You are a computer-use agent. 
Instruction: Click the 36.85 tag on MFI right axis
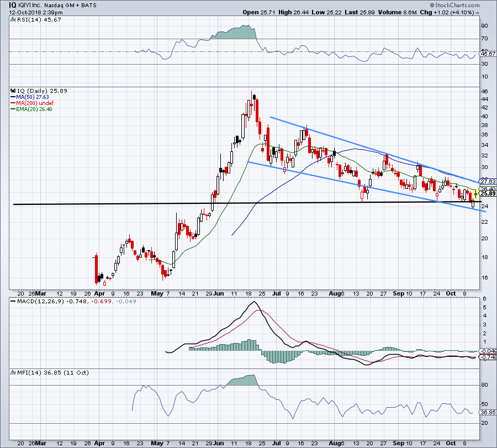tap(488, 413)
